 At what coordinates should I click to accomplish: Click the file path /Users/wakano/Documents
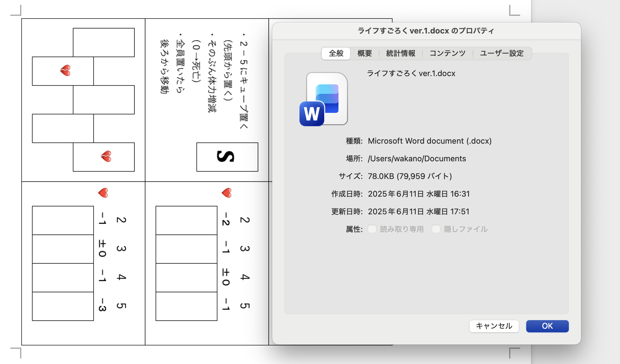(417, 159)
